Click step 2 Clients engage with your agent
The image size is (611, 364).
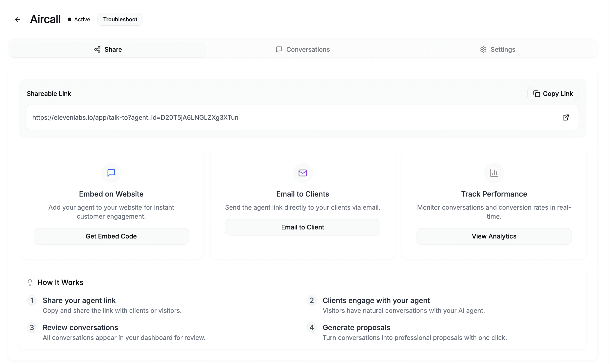pyautogui.click(x=376, y=300)
